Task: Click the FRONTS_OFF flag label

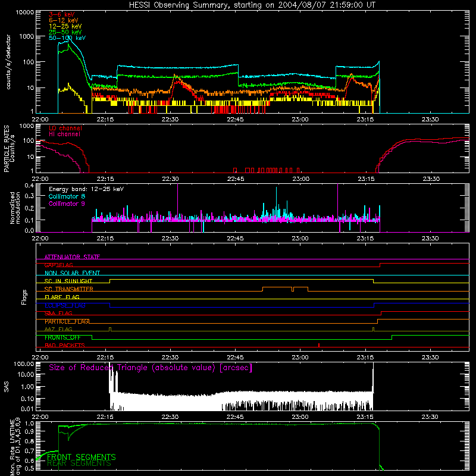Action: pyautogui.click(x=62, y=337)
